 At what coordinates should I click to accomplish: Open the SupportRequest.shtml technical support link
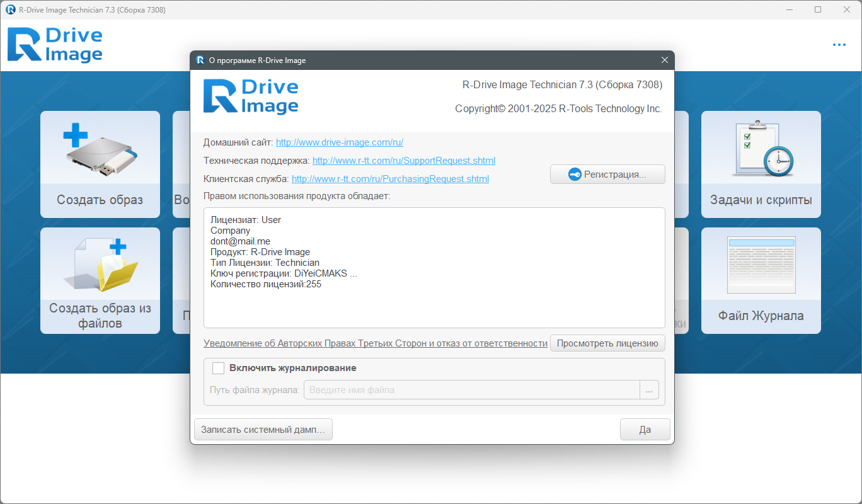point(404,161)
